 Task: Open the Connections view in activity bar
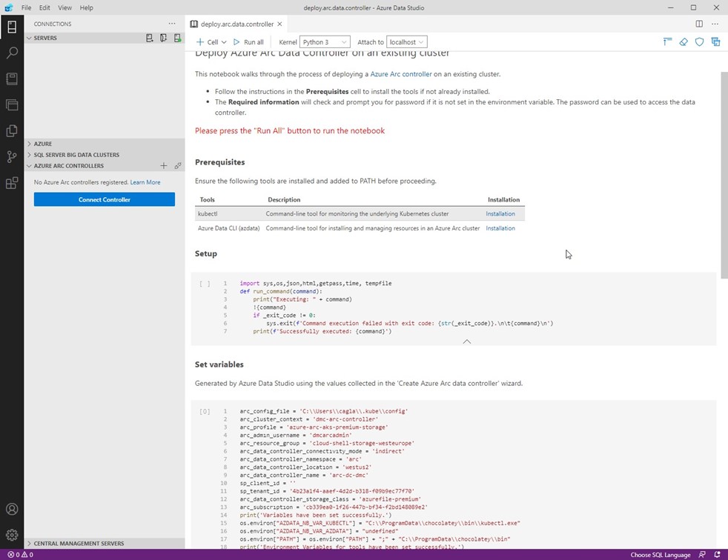[x=12, y=27]
